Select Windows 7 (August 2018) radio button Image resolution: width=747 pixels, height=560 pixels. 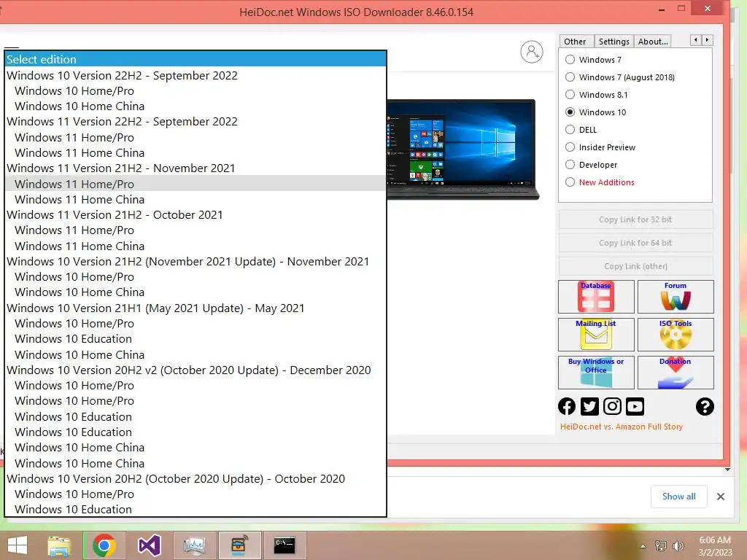pos(570,77)
